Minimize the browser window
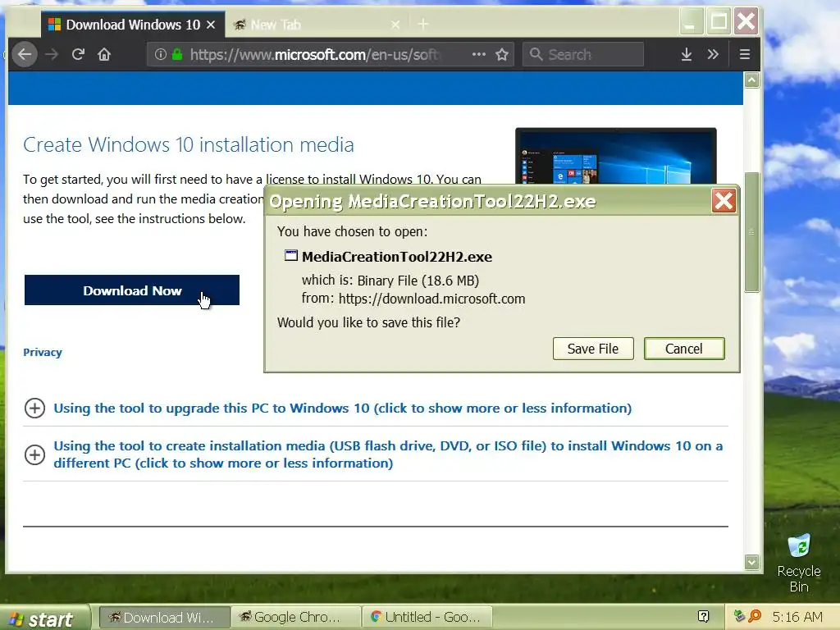 pyautogui.click(x=691, y=22)
